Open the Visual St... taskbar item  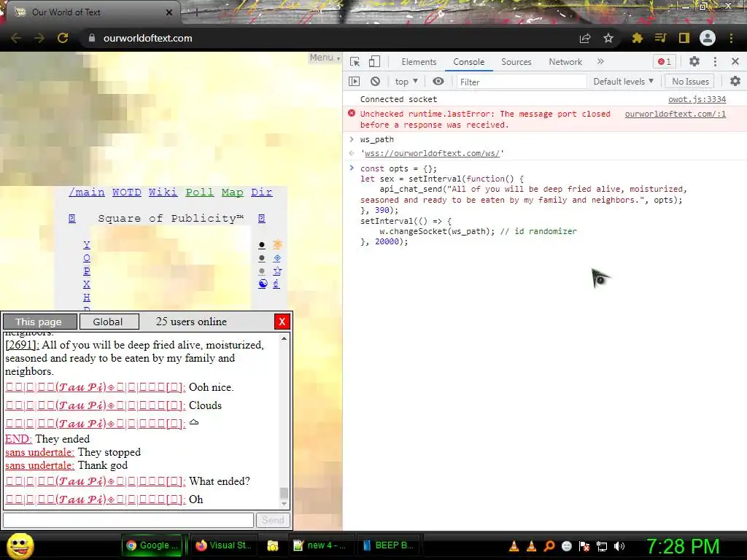click(x=222, y=545)
